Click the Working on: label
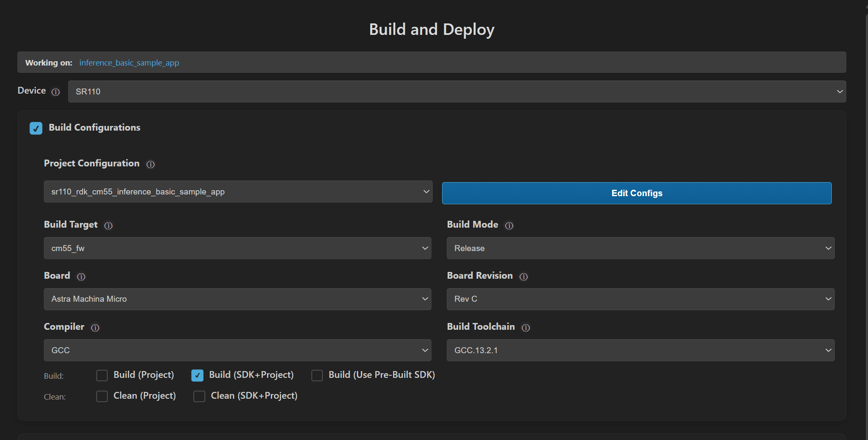The image size is (868, 440). click(49, 63)
